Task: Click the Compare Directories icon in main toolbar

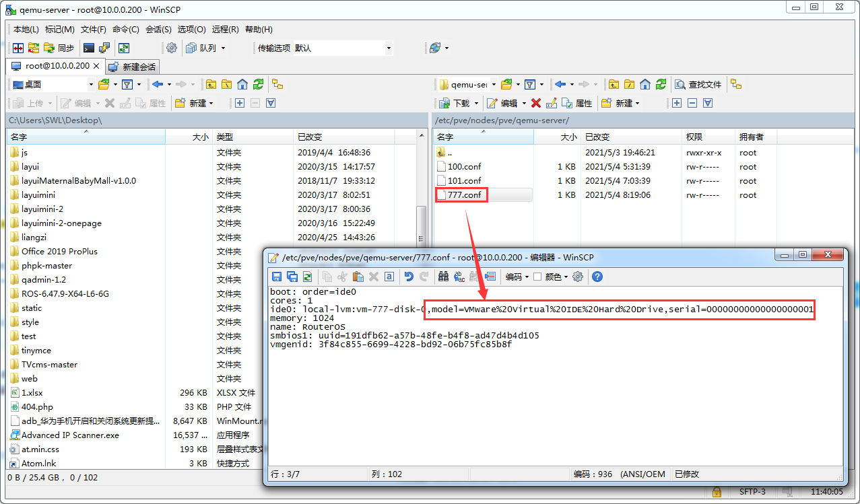Action: coord(18,48)
